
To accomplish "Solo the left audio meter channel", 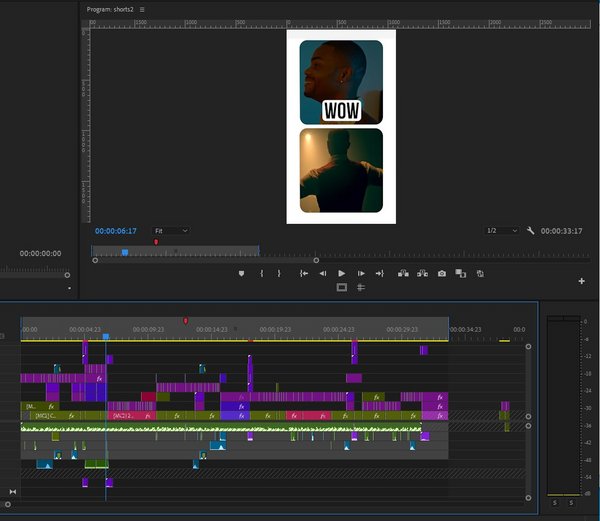I will [555, 503].
